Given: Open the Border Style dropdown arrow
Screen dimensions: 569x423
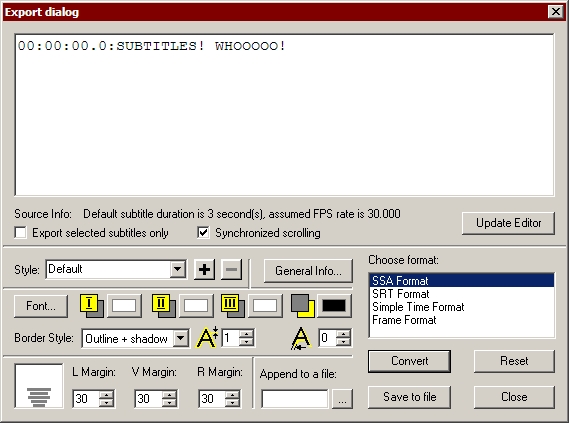Looking at the screenshot, I should (180, 338).
